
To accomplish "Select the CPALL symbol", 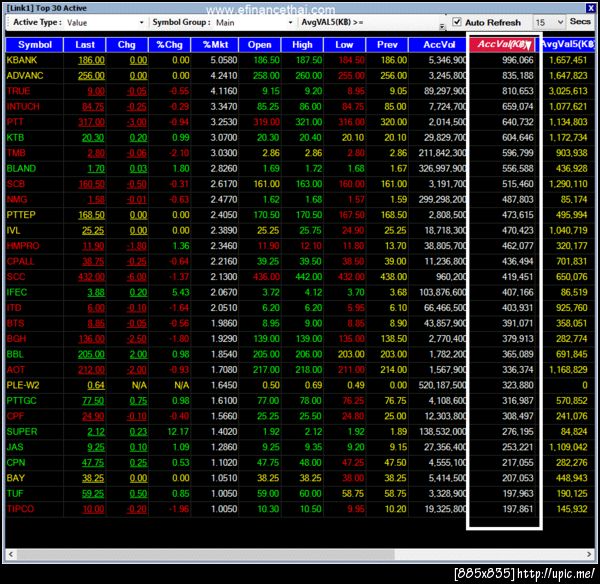I will 20,261.
